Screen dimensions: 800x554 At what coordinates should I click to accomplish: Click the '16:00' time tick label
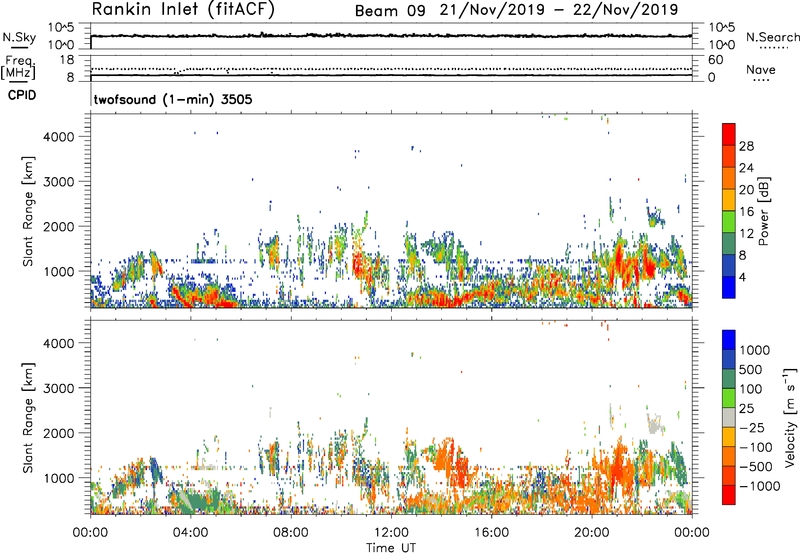(x=491, y=533)
